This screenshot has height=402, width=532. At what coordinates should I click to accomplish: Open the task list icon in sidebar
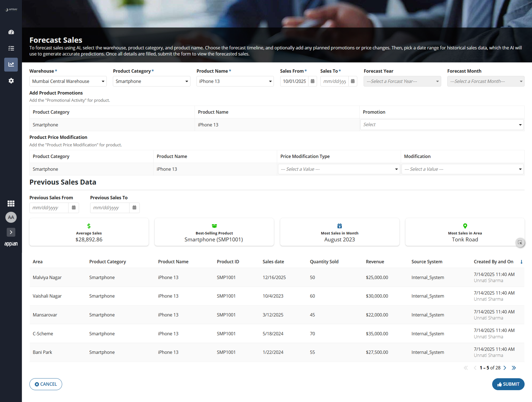(11, 48)
